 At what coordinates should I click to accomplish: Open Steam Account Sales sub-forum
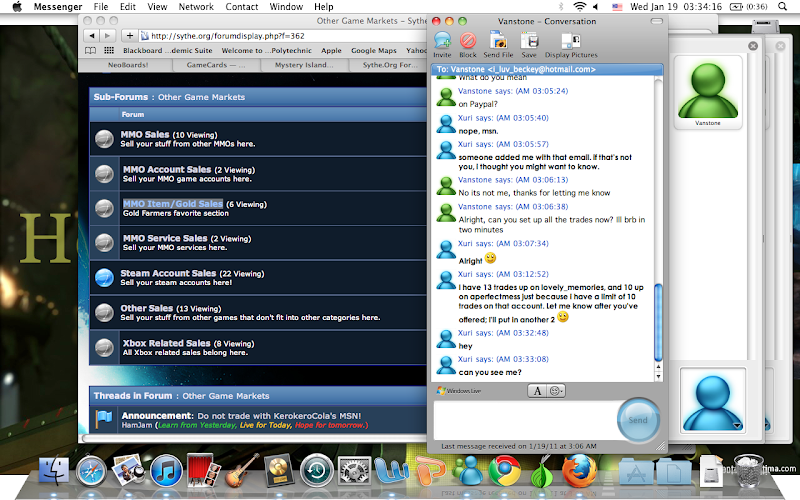click(x=168, y=273)
